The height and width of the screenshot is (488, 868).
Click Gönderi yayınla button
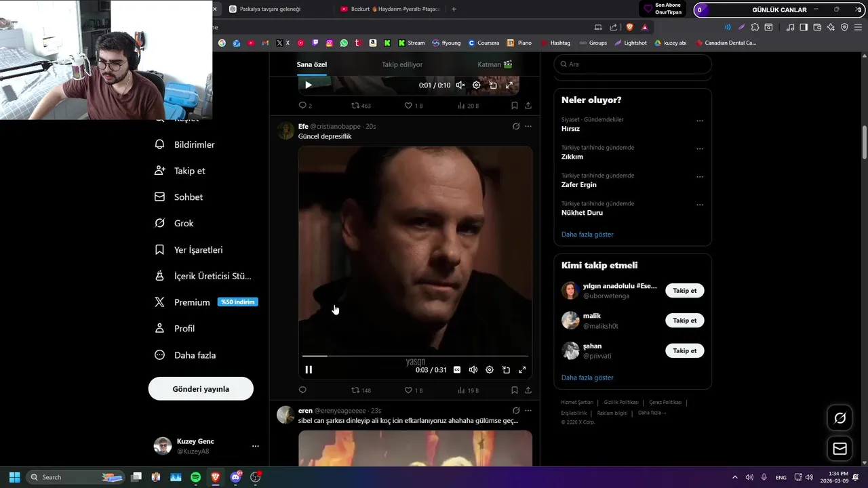point(201,389)
